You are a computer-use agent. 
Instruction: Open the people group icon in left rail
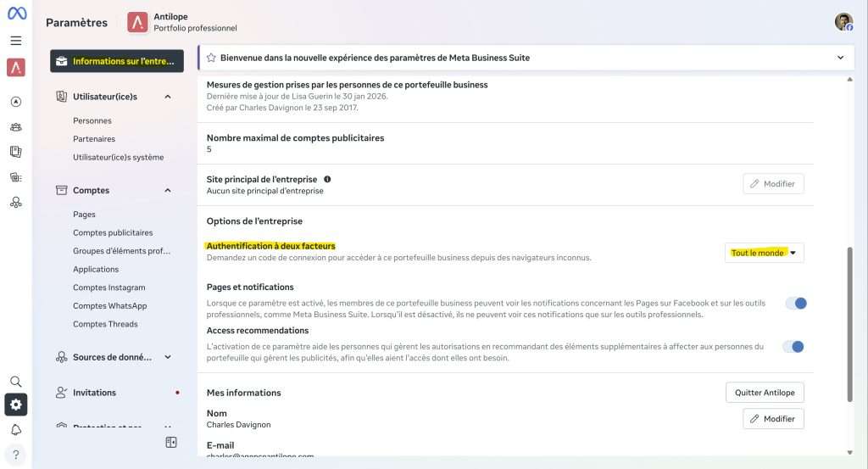(x=16, y=127)
